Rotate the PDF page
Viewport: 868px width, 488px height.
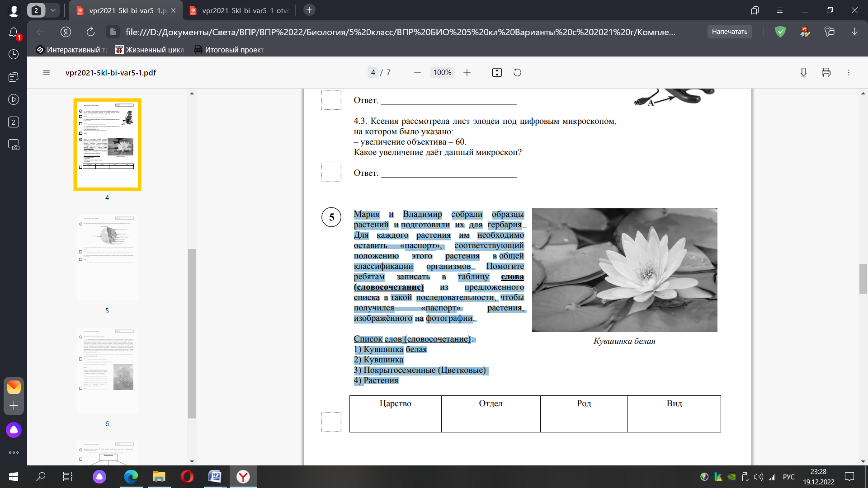pyautogui.click(x=518, y=73)
